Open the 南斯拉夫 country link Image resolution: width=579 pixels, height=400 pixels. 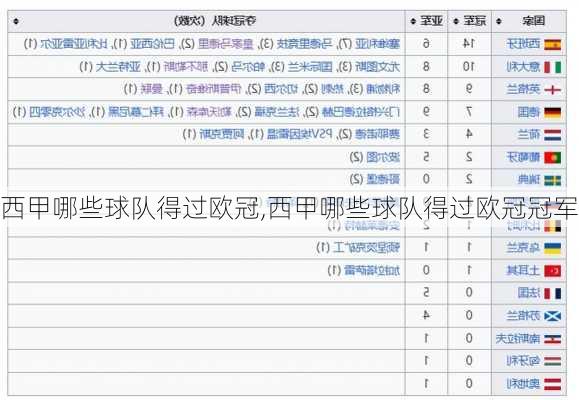518,338
